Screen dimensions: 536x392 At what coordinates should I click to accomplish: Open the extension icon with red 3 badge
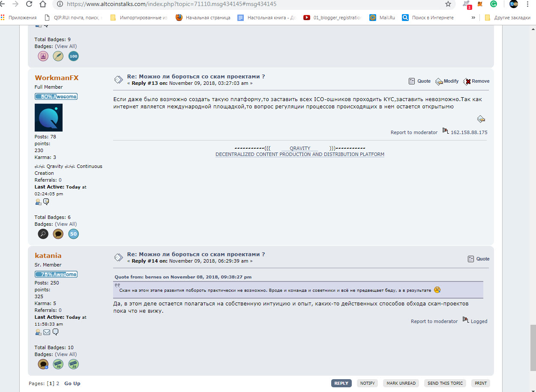pyautogui.click(x=467, y=4)
